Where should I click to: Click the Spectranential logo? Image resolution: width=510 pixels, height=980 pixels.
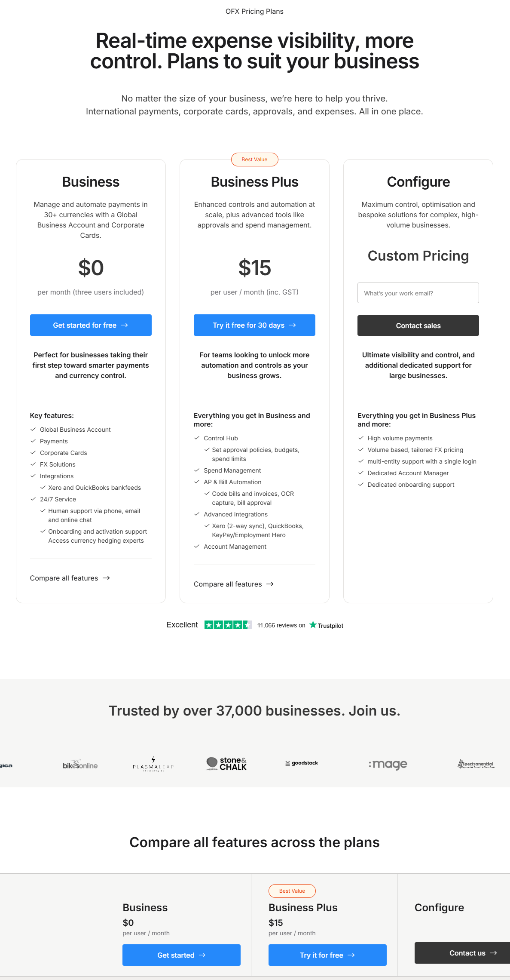(476, 764)
